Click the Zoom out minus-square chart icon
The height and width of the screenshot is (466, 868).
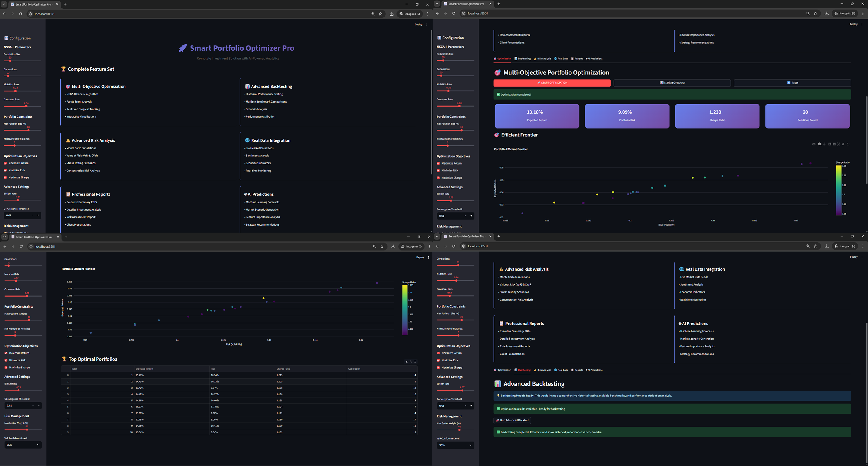pyautogui.click(x=834, y=144)
